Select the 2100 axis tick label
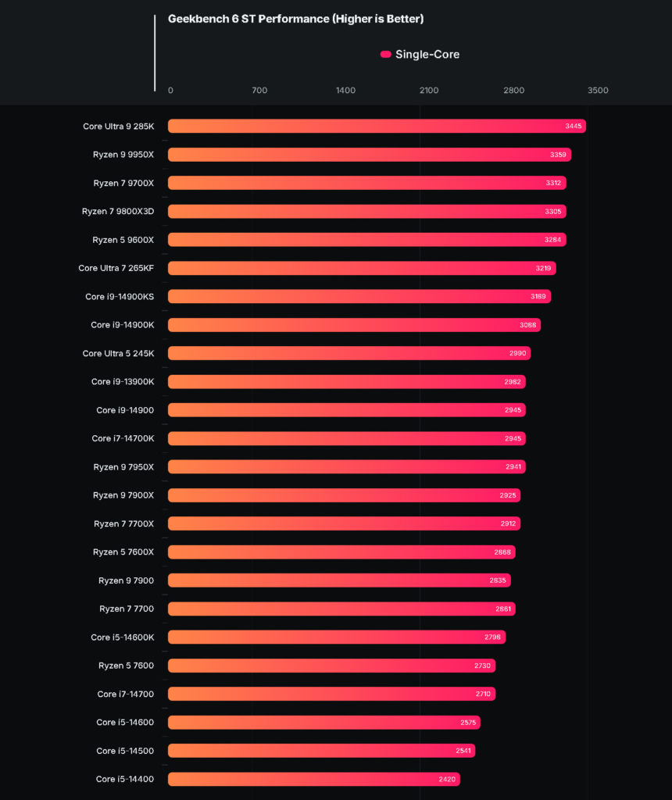The height and width of the screenshot is (800, 672). point(429,91)
